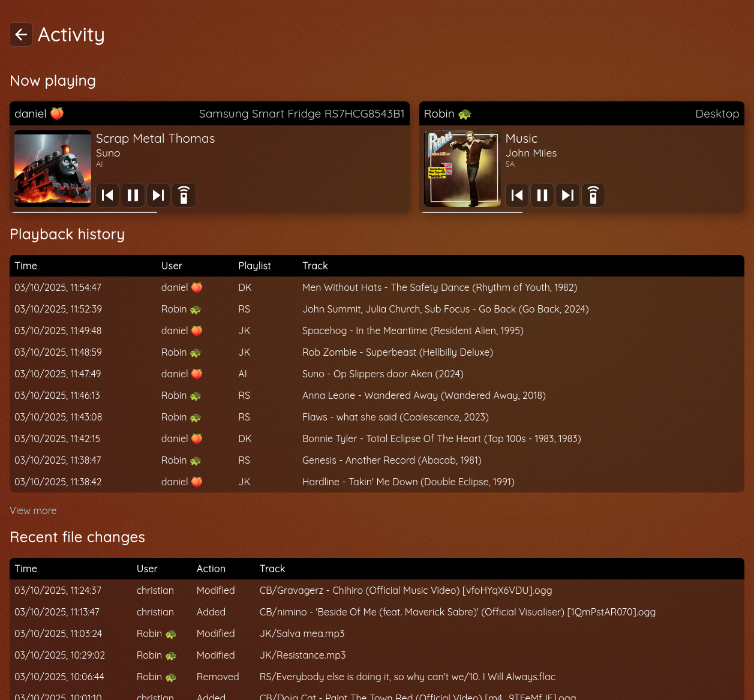Pause Robin's Desktop playback
This screenshot has height=700, width=754.
542,196
